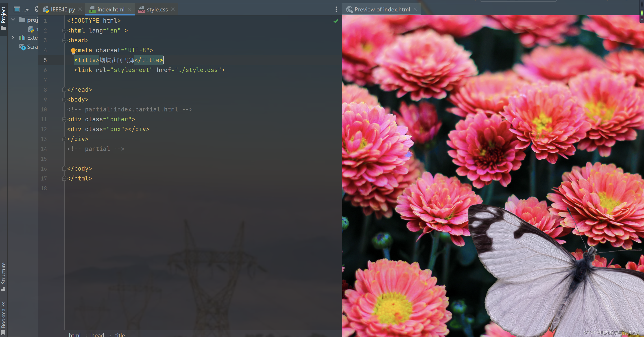Collapse the proj folder tree node
This screenshot has height=337, width=644.
13,20
